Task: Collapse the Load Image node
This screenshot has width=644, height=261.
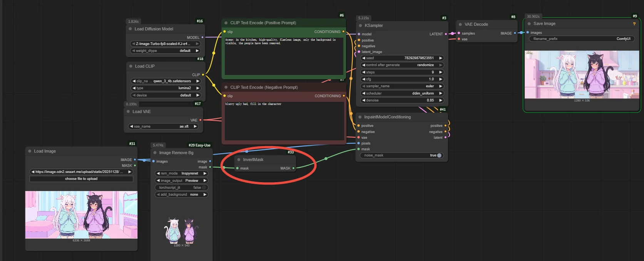Action: coord(30,151)
